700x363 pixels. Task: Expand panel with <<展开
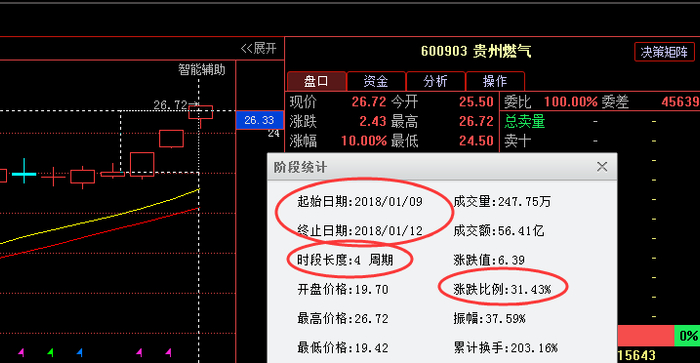[258, 48]
